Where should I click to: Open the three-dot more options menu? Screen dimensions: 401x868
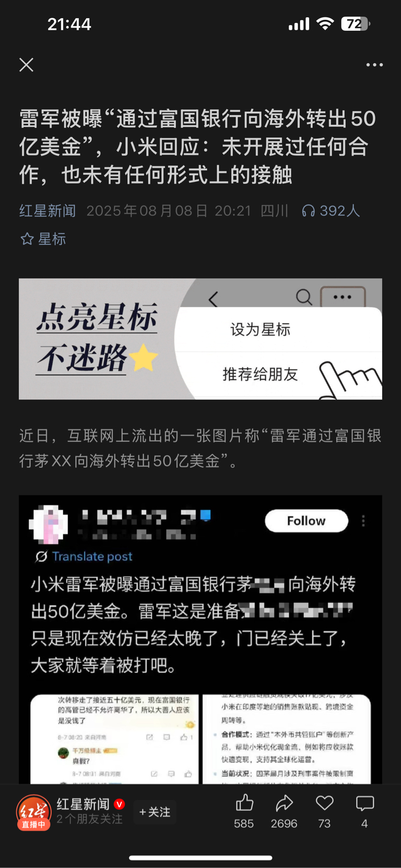coord(374,65)
